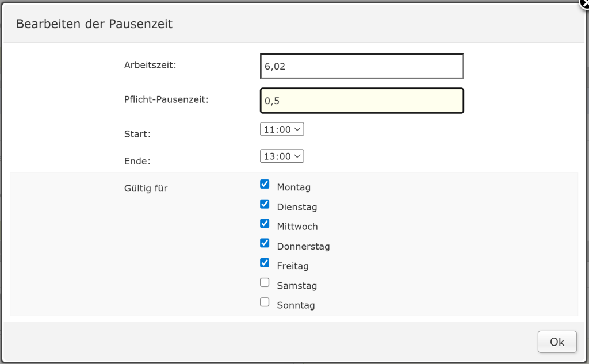Enable the Samstag checkbox
589x364 pixels.
pos(265,282)
